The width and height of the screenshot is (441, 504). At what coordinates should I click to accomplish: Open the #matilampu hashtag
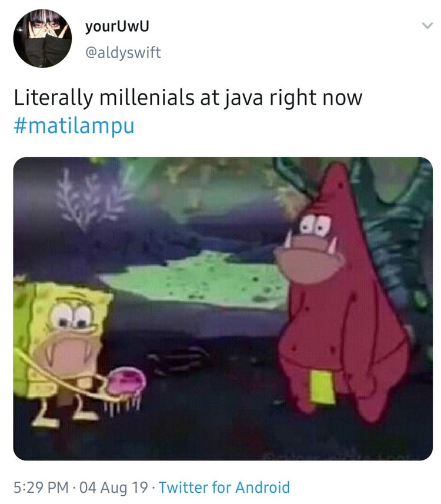[74, 126]
